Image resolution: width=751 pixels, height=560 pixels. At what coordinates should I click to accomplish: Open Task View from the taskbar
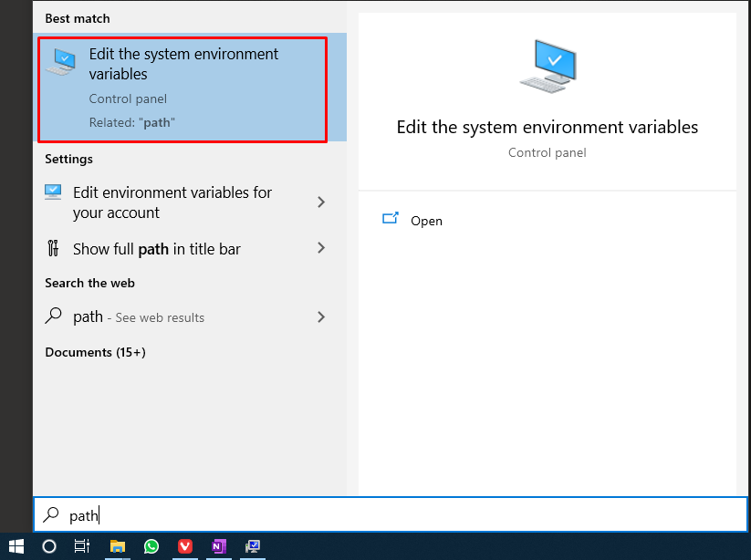pos(82,546)
